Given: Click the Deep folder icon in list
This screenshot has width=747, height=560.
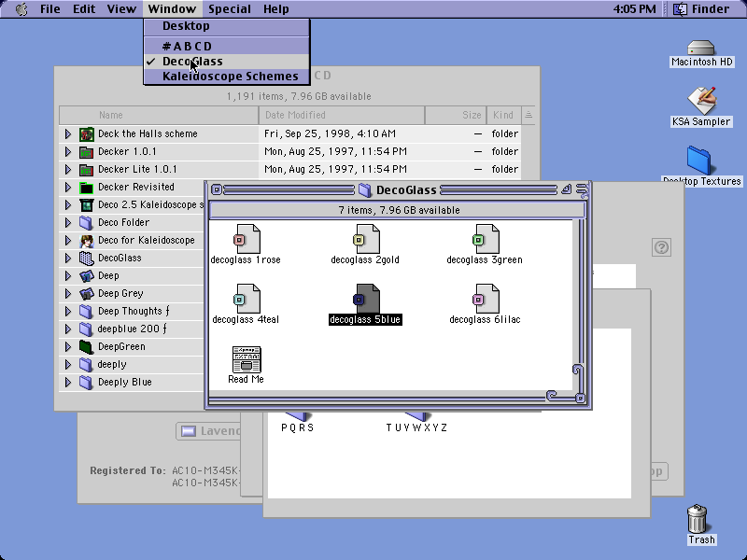Looking at the screenshot, I should (86, 276).
